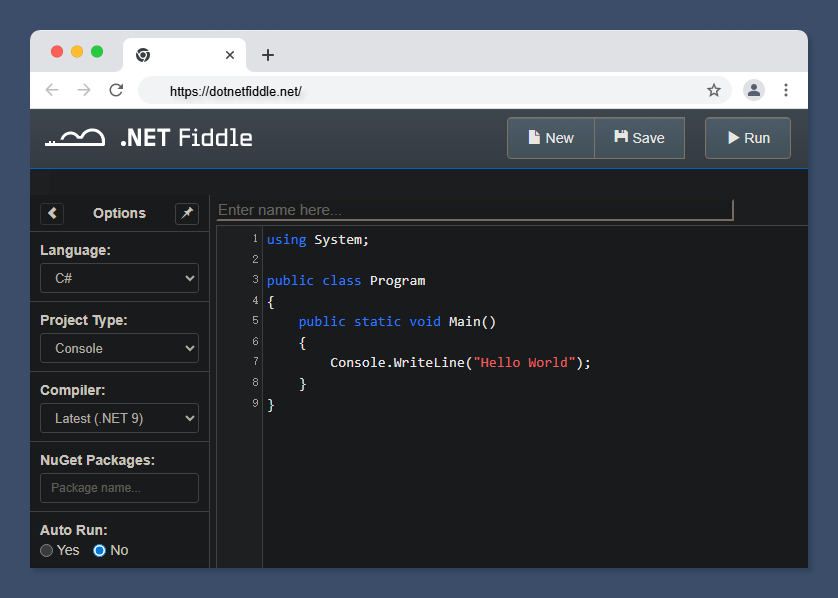Open the Compiler dropdown showing Latest (.NET 9)
This screenshot has height=598, width=838.
(119, 418)
